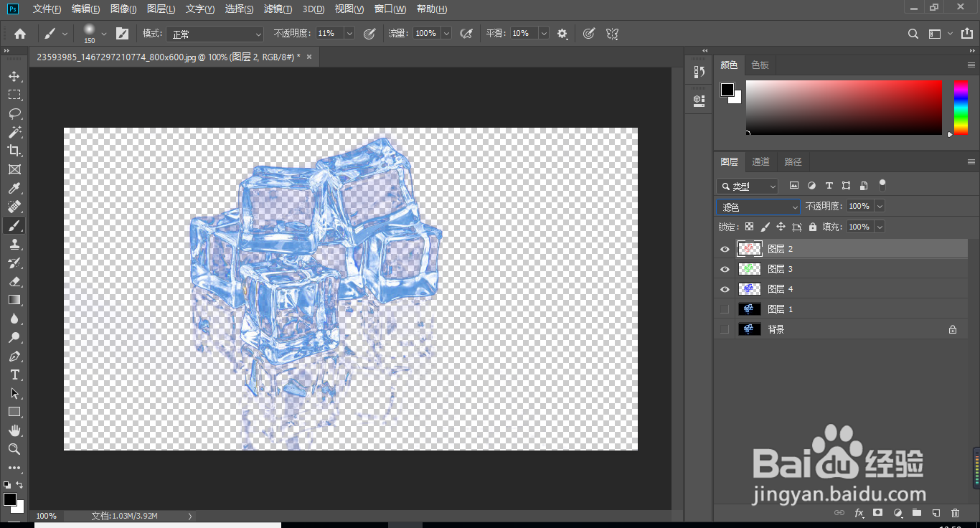Open the 图像(I) menu
The image size is (980, 528).
(123, 9)
